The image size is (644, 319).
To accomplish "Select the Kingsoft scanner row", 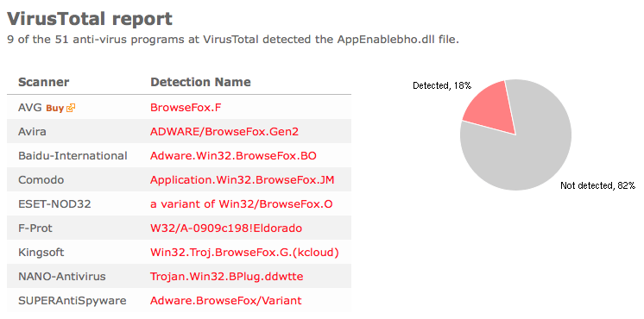I will pyautogui.click(x=179, y=253).
